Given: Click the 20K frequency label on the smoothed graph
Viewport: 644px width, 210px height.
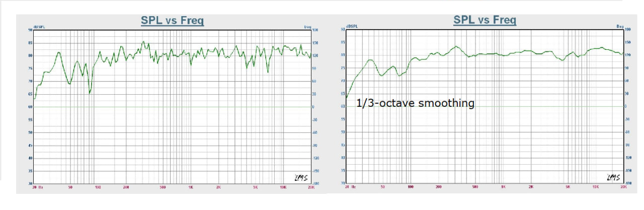Looking at the screenshot, I should pyautogui.click(x=624, y=186).
